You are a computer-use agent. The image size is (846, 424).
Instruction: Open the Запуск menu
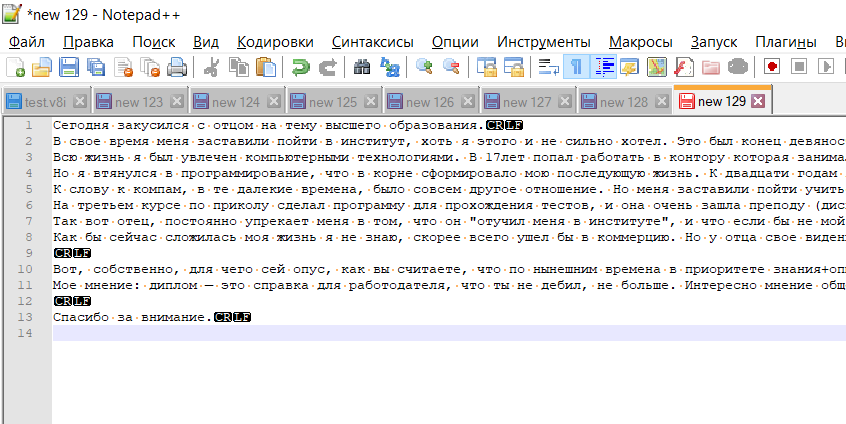point(714,42)
